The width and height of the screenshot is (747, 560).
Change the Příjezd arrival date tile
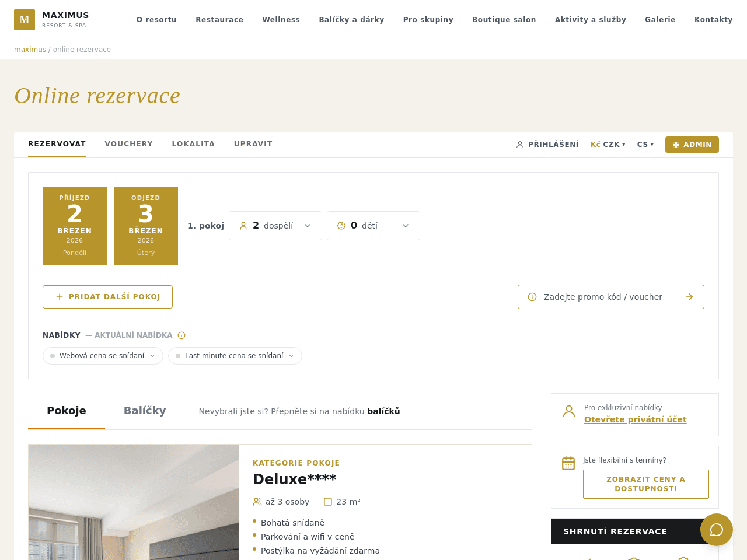click(x=75, y=226)
